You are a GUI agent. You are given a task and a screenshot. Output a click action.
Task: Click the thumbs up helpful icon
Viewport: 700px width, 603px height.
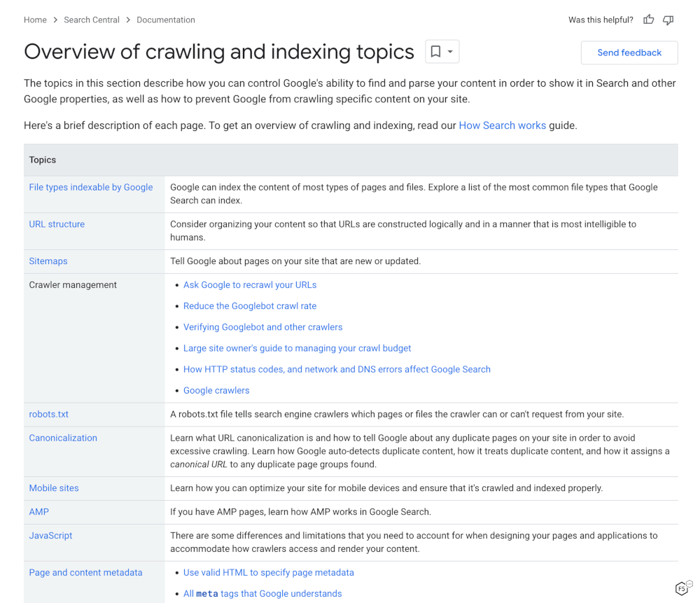click(x=649, y=20)
